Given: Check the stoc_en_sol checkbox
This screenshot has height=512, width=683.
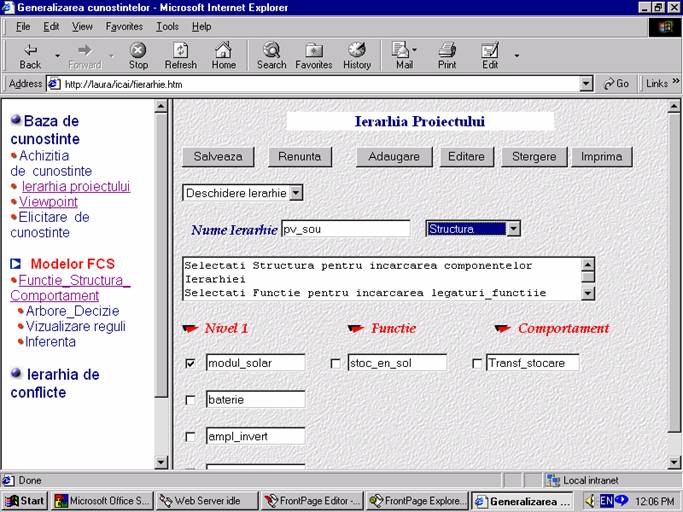Looking at the screenshot, I should (x=335, y=363).
